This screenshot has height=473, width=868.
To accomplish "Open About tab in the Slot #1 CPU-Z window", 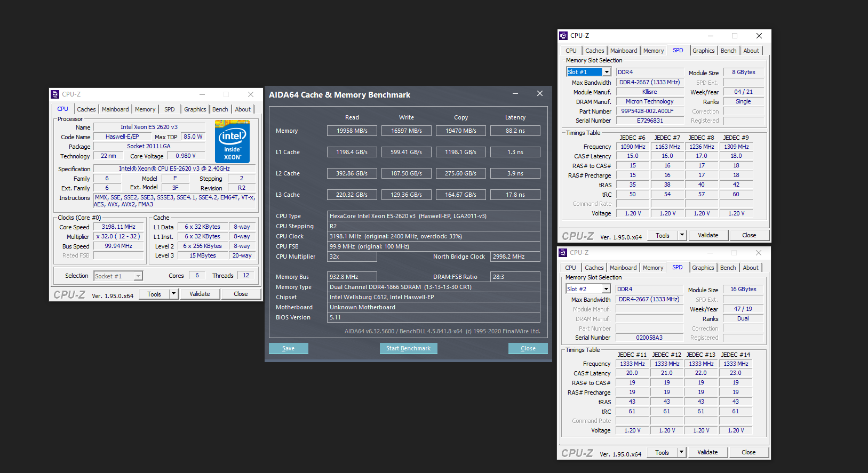I will [751, 51].
